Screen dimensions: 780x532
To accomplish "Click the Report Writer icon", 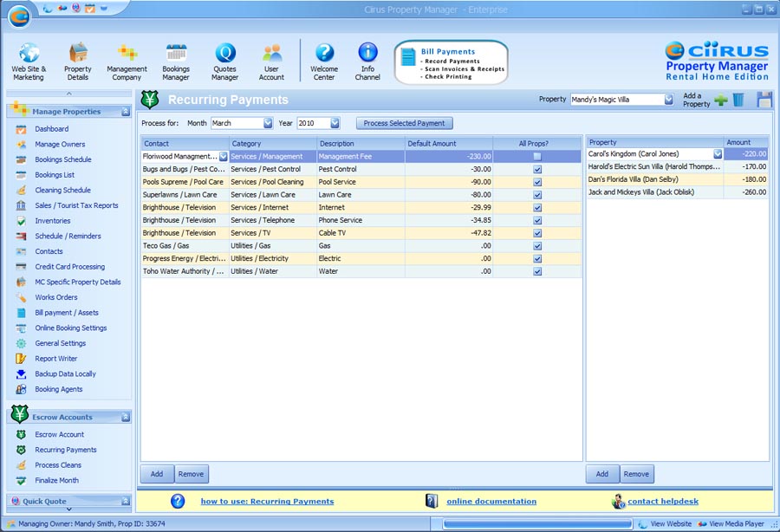I will (21, 359).
